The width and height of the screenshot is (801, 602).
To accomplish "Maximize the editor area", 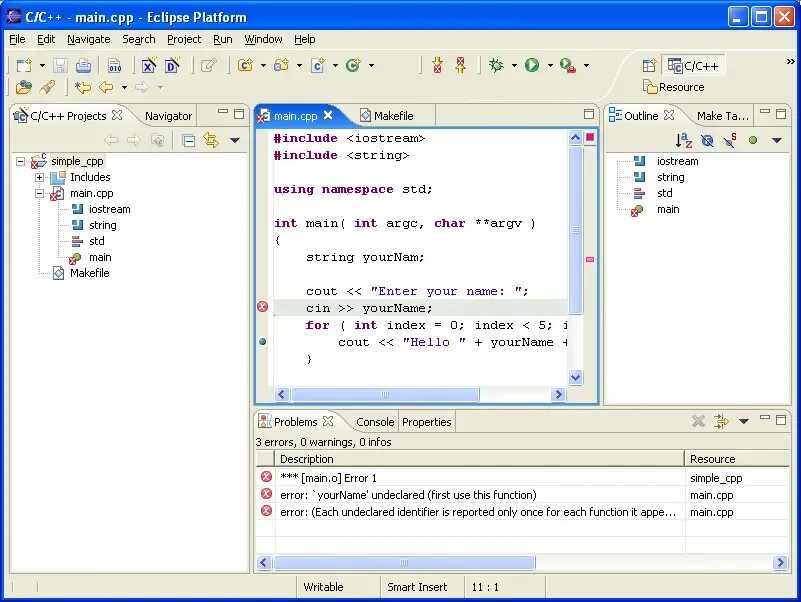I will [x=589, y=114].
